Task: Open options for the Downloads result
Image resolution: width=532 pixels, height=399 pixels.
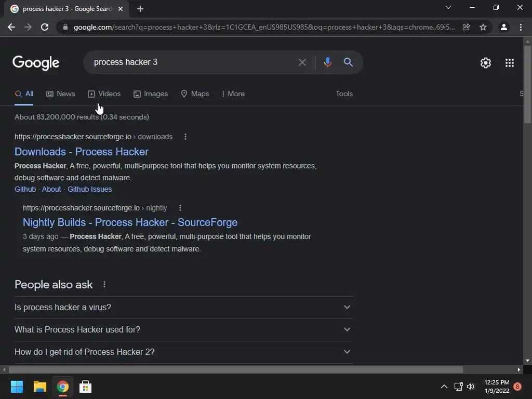Action: coord(185,137)
